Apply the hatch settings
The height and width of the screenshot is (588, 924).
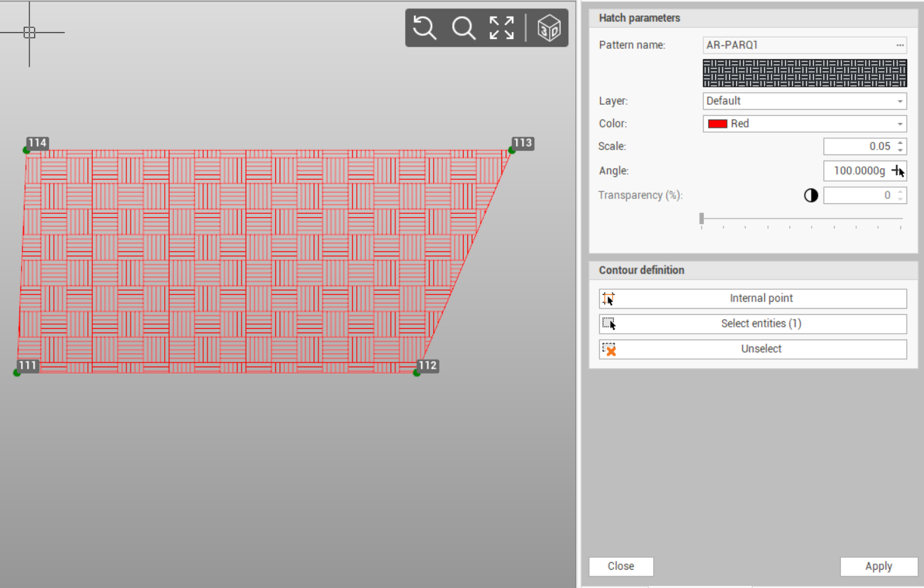click(878, 566)
